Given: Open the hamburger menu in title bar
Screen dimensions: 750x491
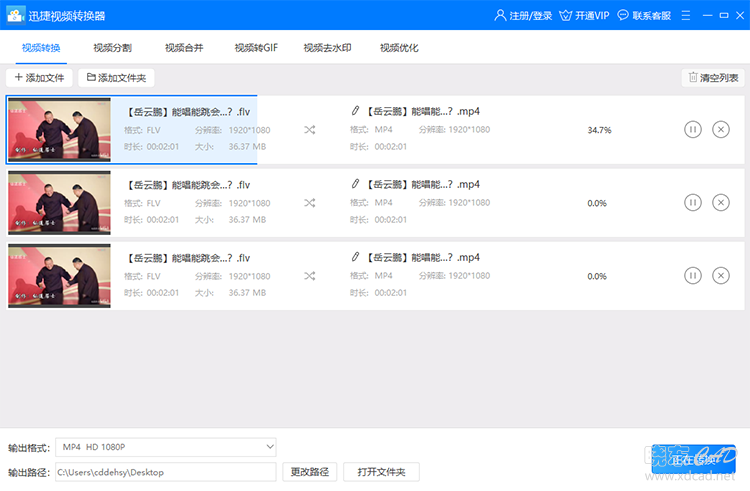Looking at the screenshot, I should pos(685,16).
